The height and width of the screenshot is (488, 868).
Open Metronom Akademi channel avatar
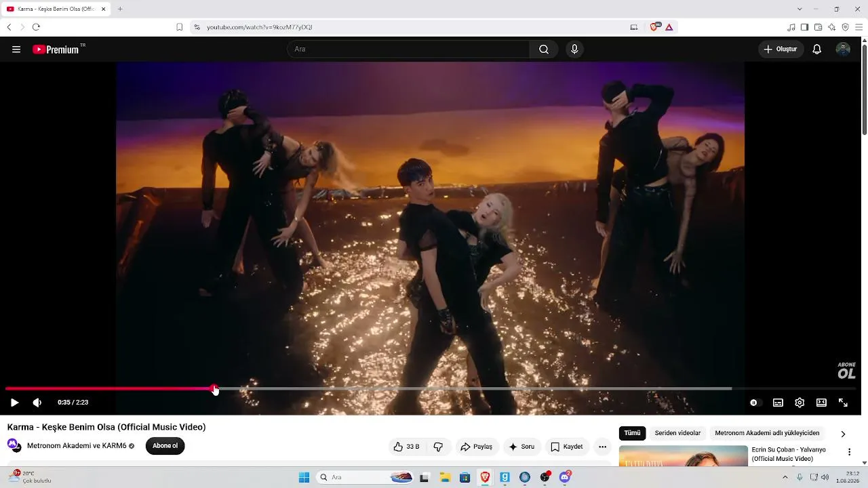point(14,445)
